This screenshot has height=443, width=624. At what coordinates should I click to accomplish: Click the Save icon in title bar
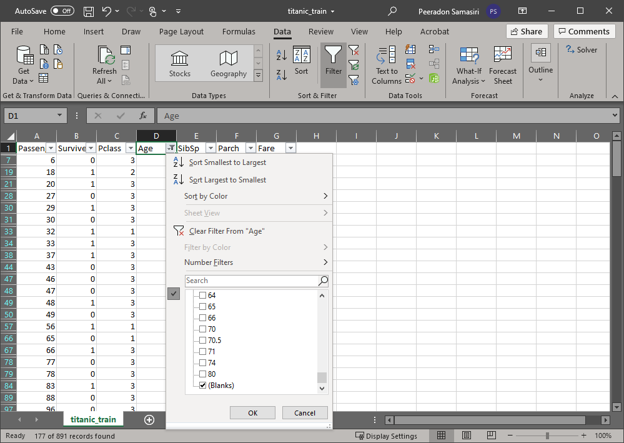88,11
